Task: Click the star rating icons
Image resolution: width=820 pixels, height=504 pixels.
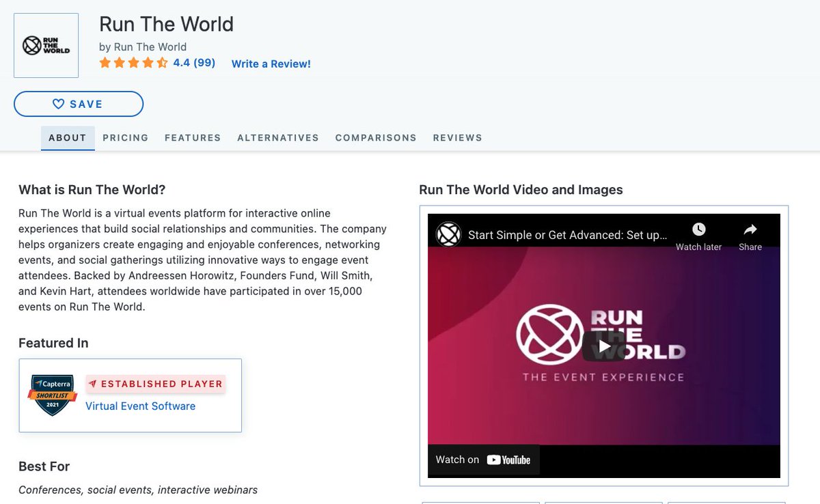Action: 133,63
